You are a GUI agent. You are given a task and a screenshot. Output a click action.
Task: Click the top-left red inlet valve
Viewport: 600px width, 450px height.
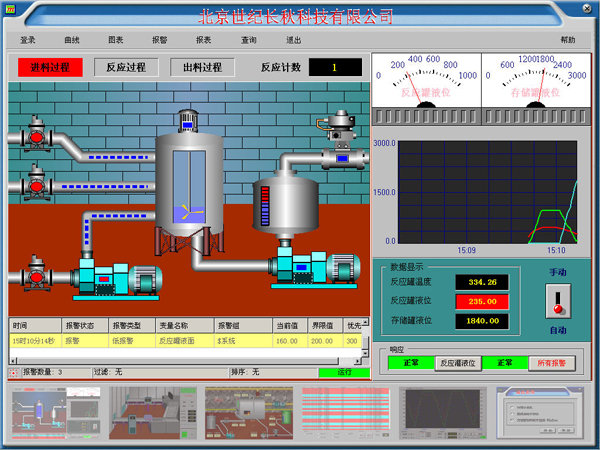click(36, 134)
